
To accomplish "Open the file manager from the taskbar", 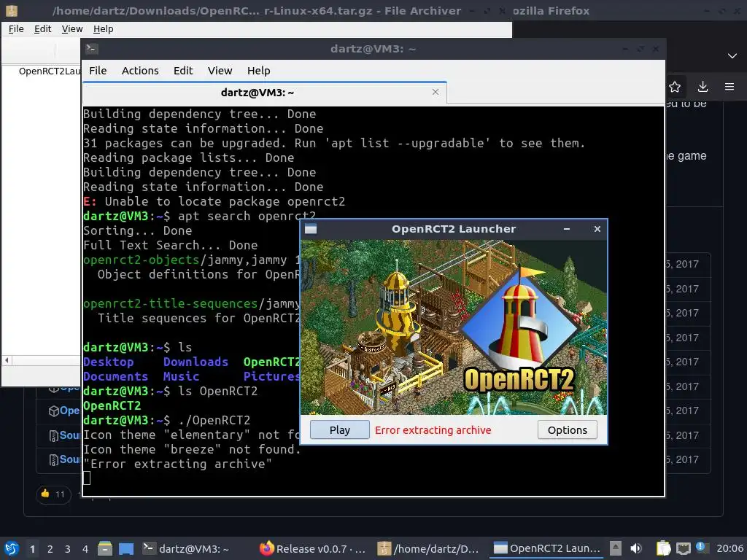I will coord(105,548).
